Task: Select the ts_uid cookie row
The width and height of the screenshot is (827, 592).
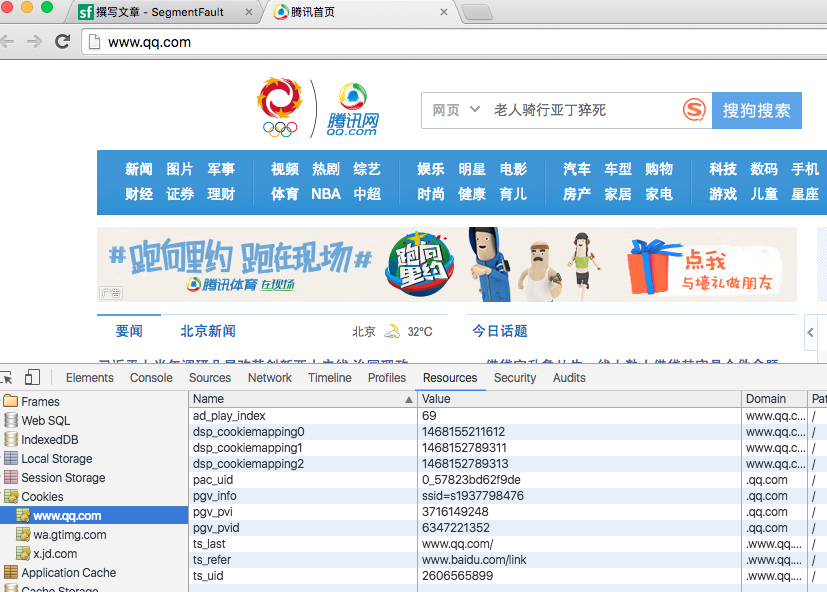Action: [506, 576]
